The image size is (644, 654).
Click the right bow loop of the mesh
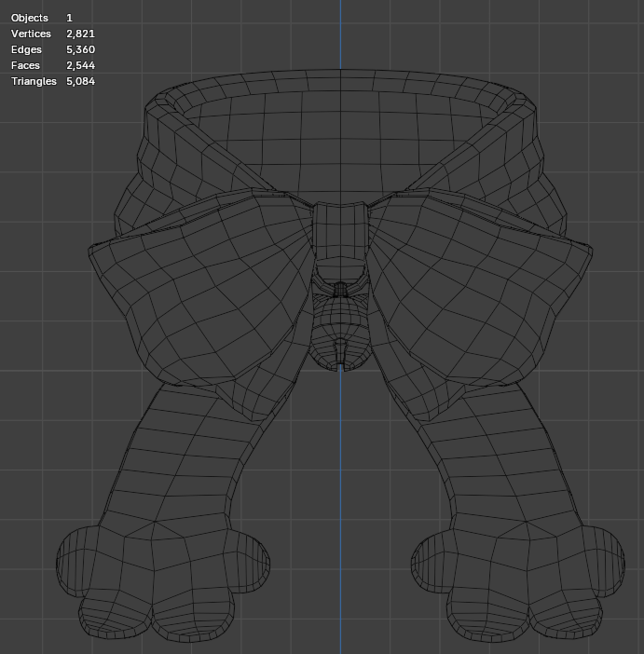pyautogui.click(x=480, y=288)
